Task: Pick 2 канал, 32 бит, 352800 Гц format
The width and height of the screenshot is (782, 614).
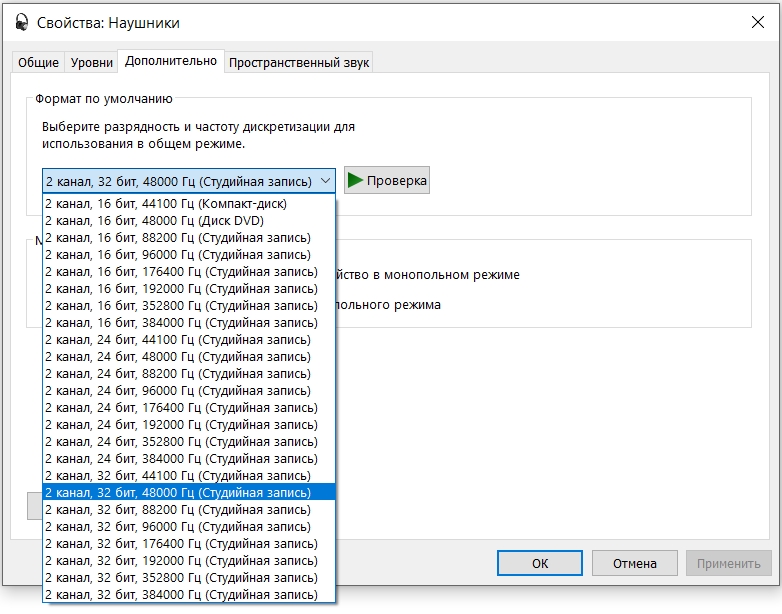Action: [x=189, y=578]
